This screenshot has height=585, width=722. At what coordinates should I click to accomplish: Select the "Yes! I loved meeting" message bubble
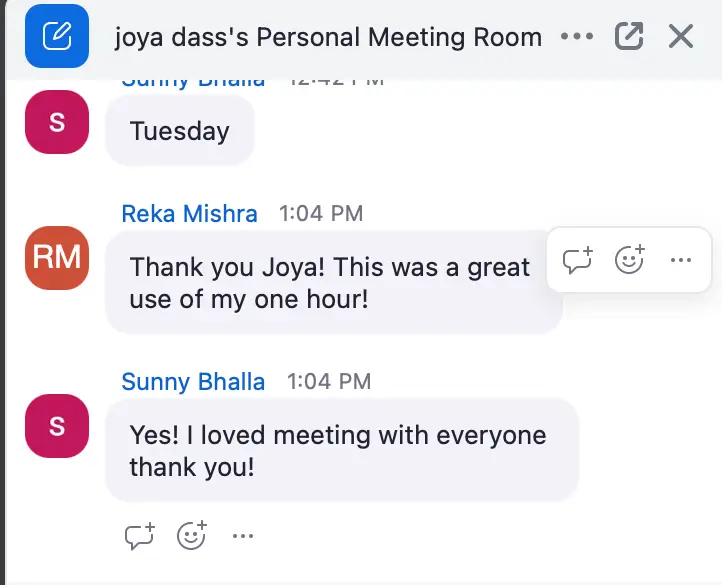coord(341,450)
